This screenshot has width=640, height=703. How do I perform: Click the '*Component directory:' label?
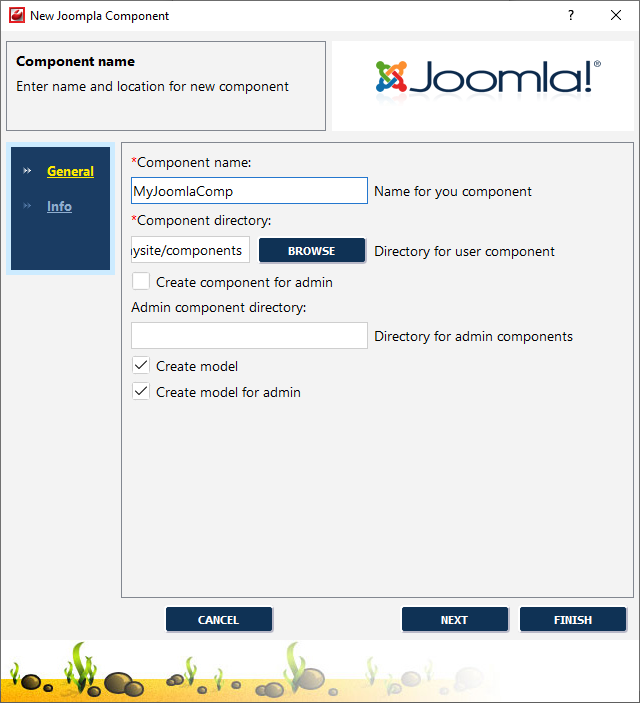click(201, 221)
